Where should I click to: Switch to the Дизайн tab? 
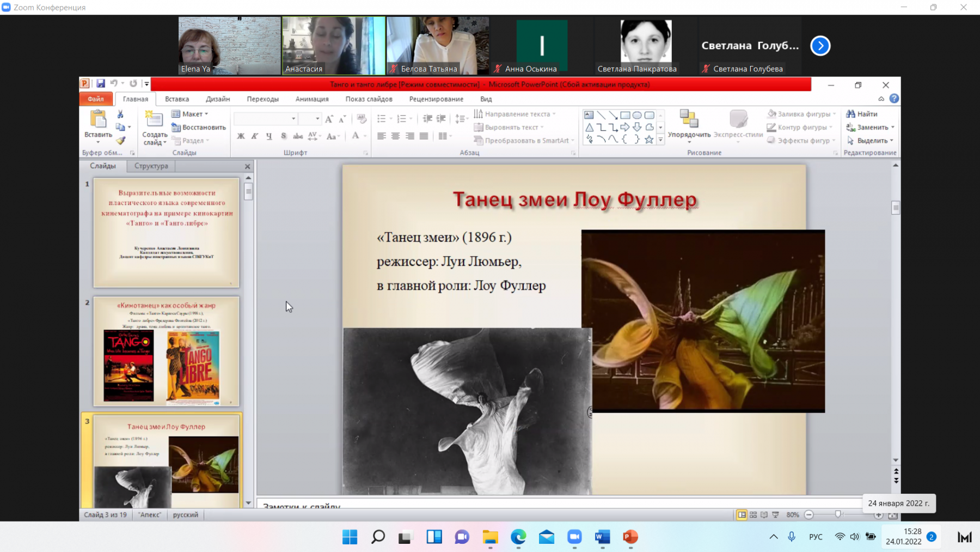click(x=218, y=99)
